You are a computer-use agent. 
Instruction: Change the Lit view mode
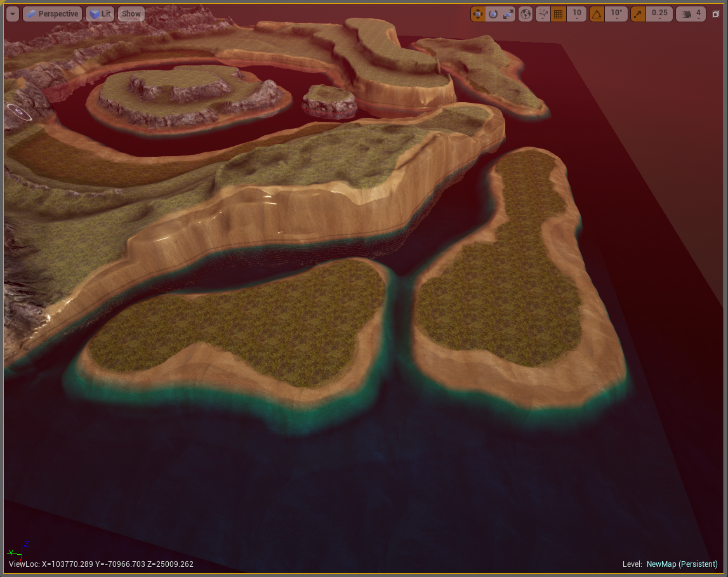tap(100, 14)
